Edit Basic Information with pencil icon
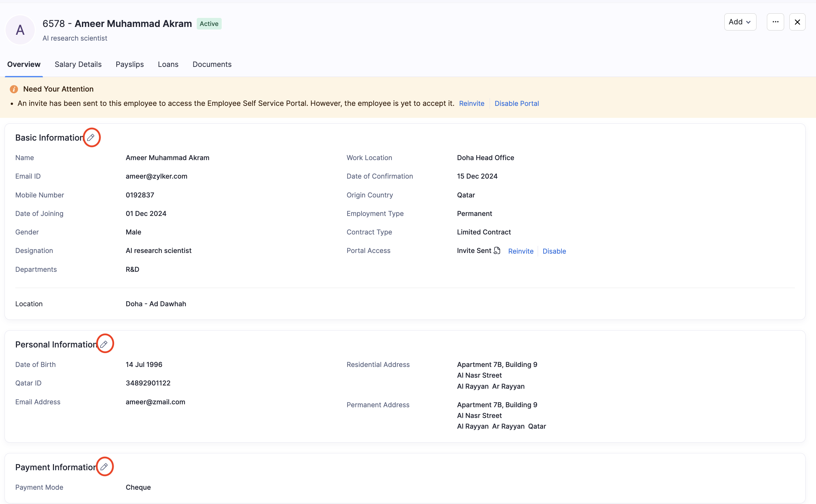Image resolution: width=816 pixels, height=504 pixels. coord(91,137)
